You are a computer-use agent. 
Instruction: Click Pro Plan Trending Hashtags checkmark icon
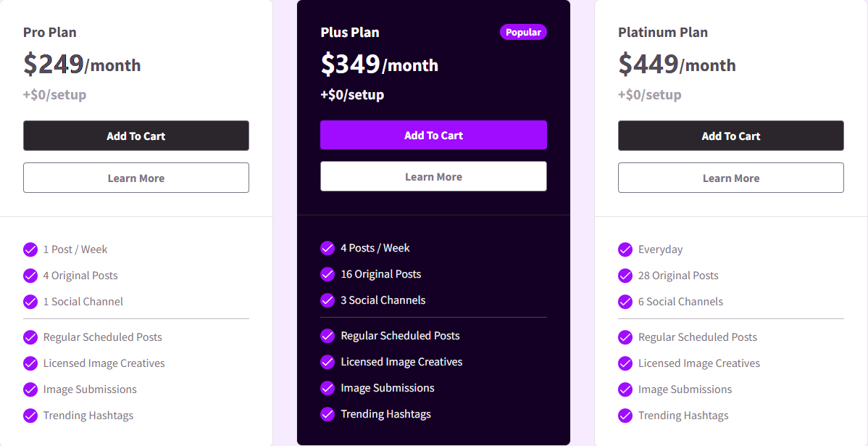[30, 416]
